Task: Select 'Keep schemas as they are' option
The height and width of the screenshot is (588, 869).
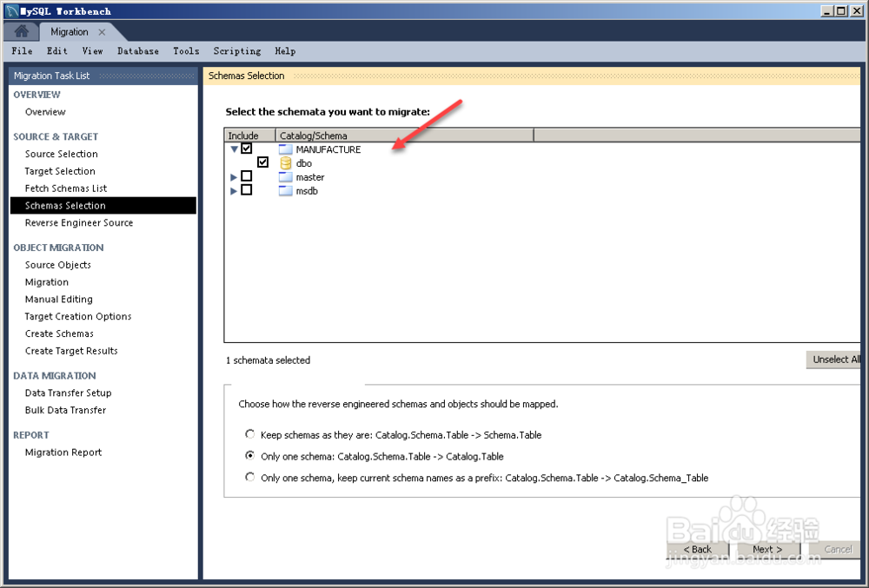Action: pyautogui.click(x=250, y=434)
